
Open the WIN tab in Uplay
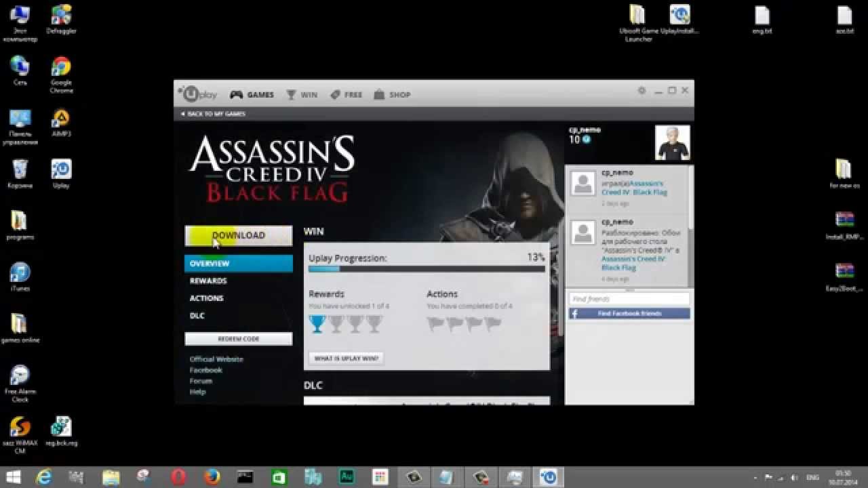point(302,95)
